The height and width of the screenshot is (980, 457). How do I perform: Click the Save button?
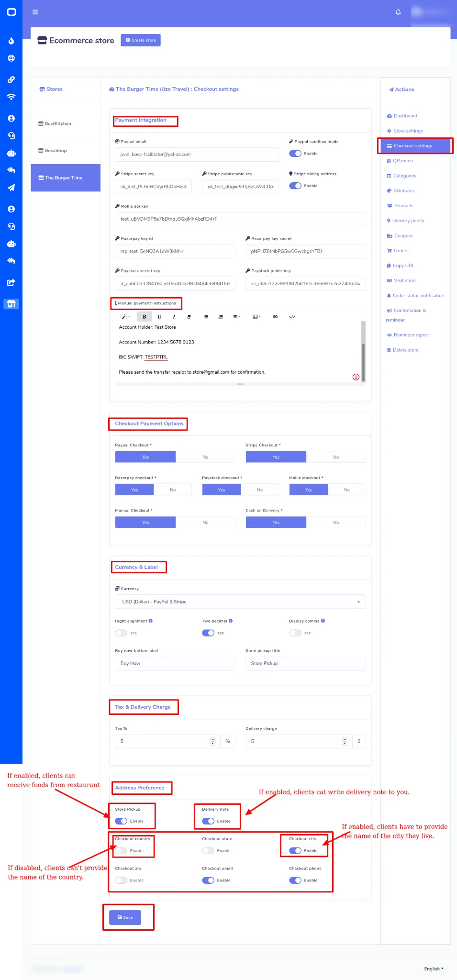125,917
